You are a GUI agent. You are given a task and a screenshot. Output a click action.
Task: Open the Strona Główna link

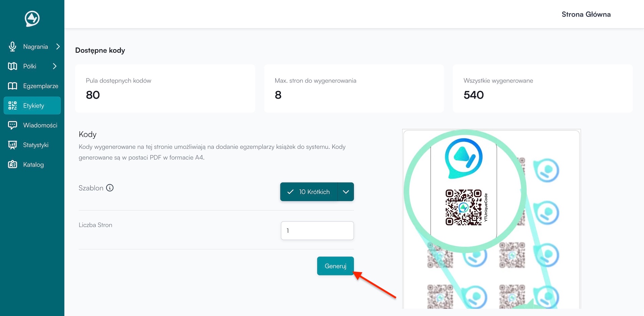point(586,14)
